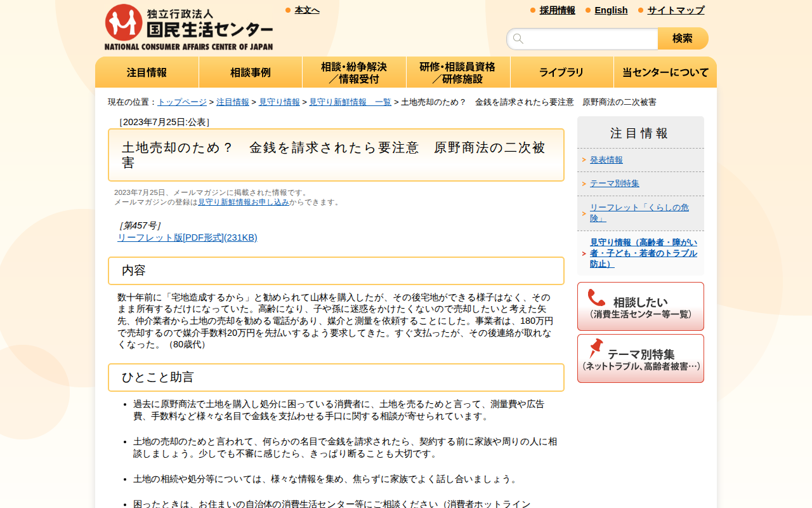This screenshot has height=508, width=812.
Task: Open 当センターについて navigation menu
Action: [x=665, y=72]
